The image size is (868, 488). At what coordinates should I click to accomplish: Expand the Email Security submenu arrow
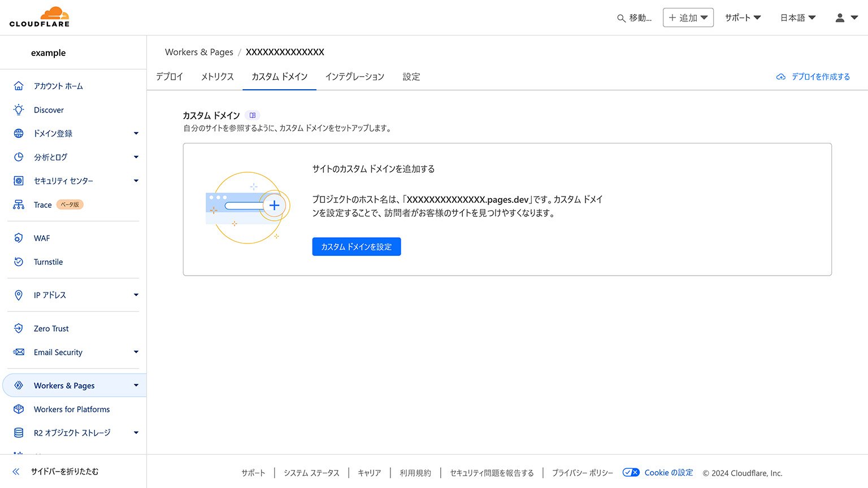pyautogui.click(x=136, y=352)
